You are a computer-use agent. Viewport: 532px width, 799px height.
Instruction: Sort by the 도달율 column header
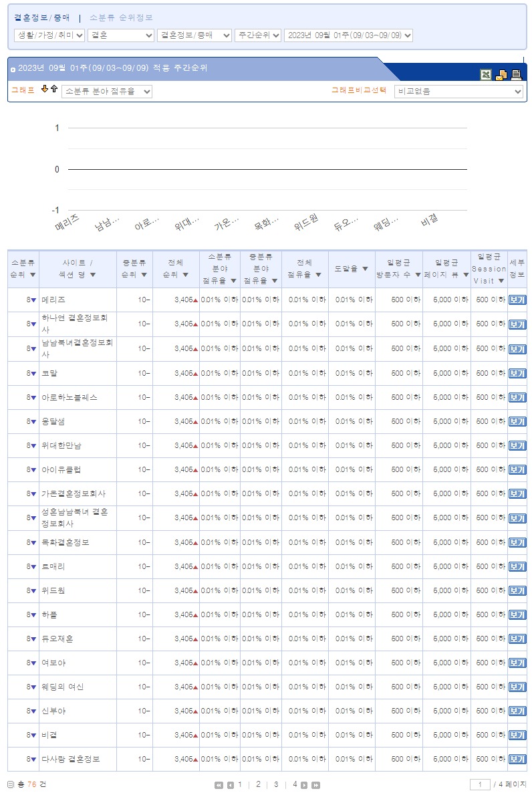pyautogui.click(x=352, y=269)
